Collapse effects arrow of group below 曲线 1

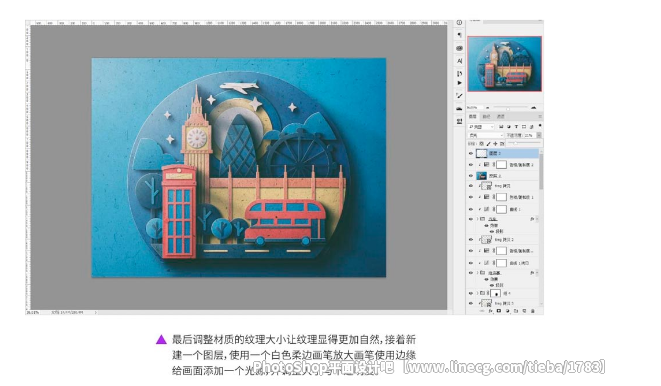[537, 219]
